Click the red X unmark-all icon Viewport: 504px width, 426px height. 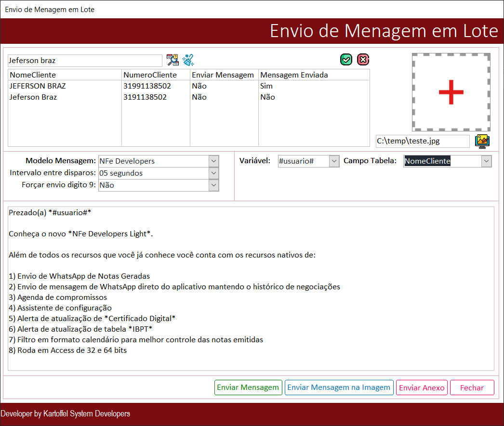(363, 60)
